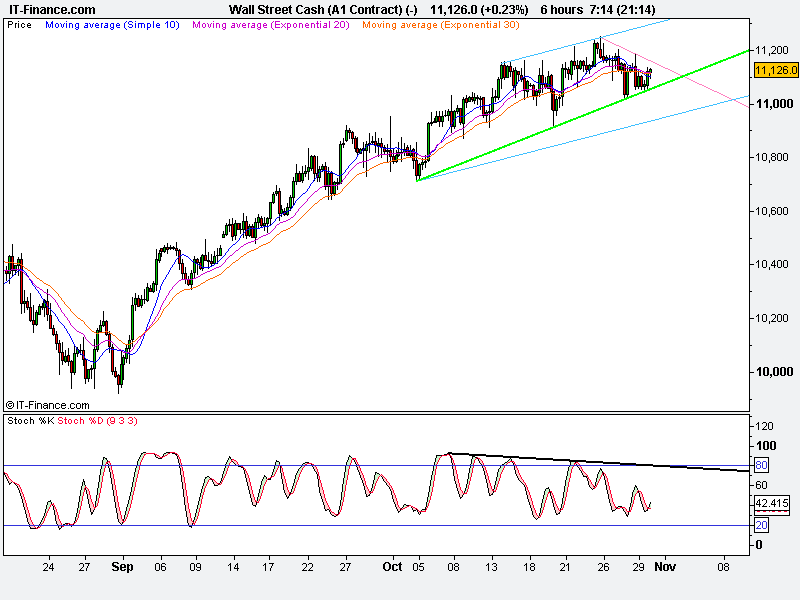This screenshot has width=800, height=600.
Task: Click the 18 date label on time axis
Action: click(x=530, y=567)
